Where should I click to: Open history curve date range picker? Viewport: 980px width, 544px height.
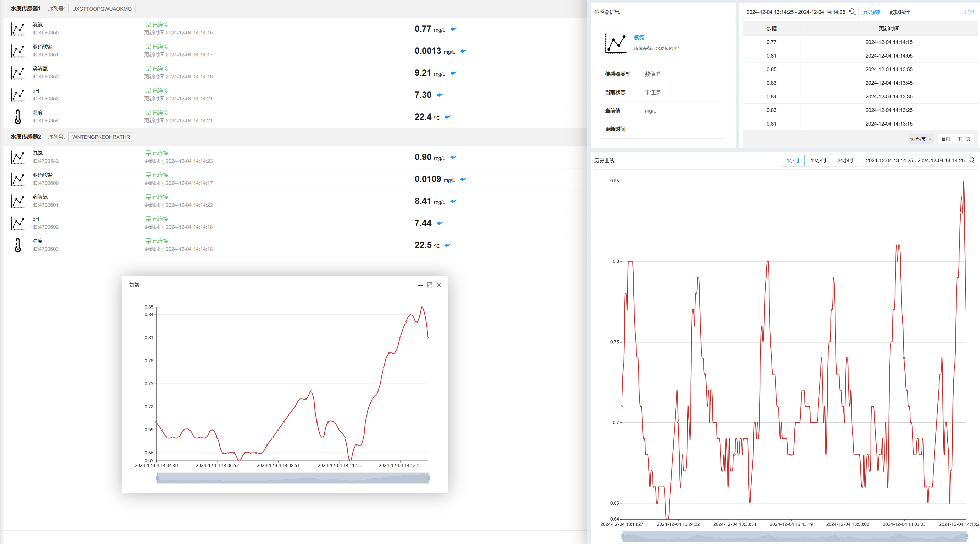[x=915, y=160]
